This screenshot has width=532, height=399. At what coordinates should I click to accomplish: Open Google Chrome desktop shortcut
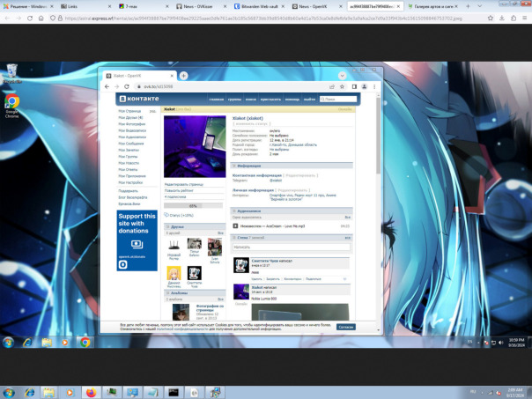click(12, 104)
